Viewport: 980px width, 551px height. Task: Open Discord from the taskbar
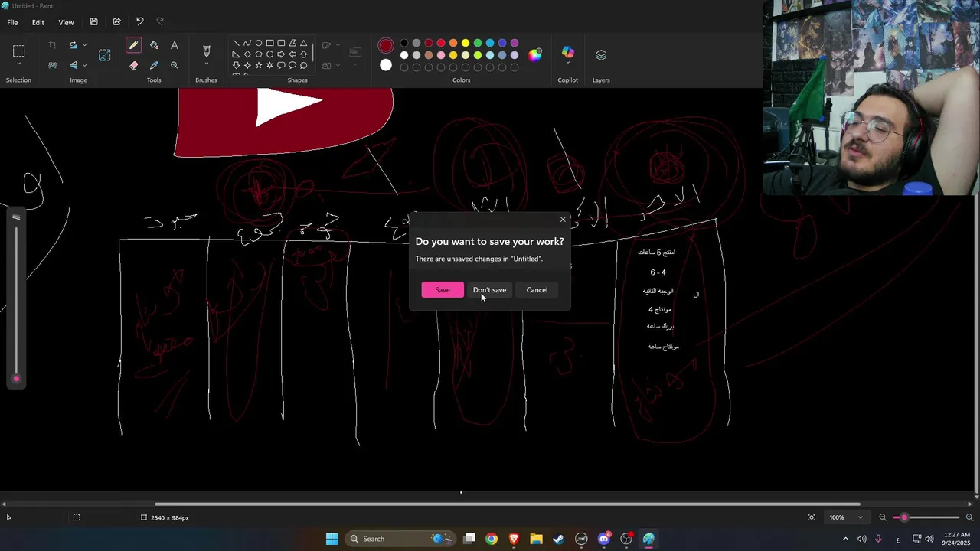click(x=604, y=539)
